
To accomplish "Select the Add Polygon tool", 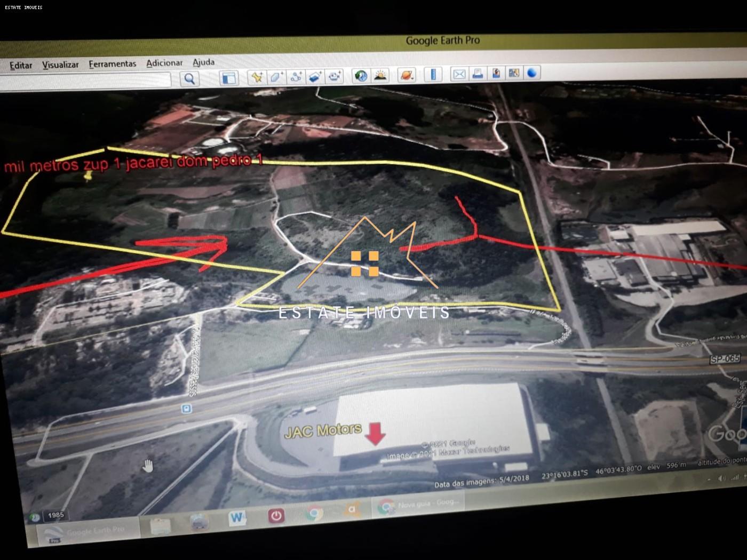I will (x=276, y=77).
